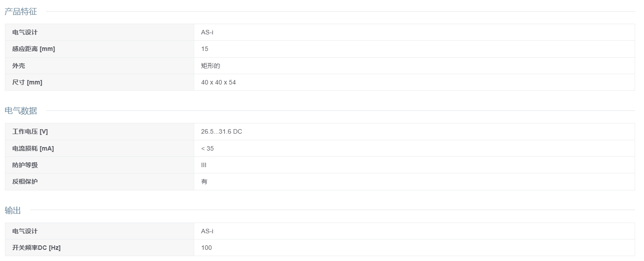Click the 尺寸 [mm] row label
644x261 pixels.
click(27, 82)
